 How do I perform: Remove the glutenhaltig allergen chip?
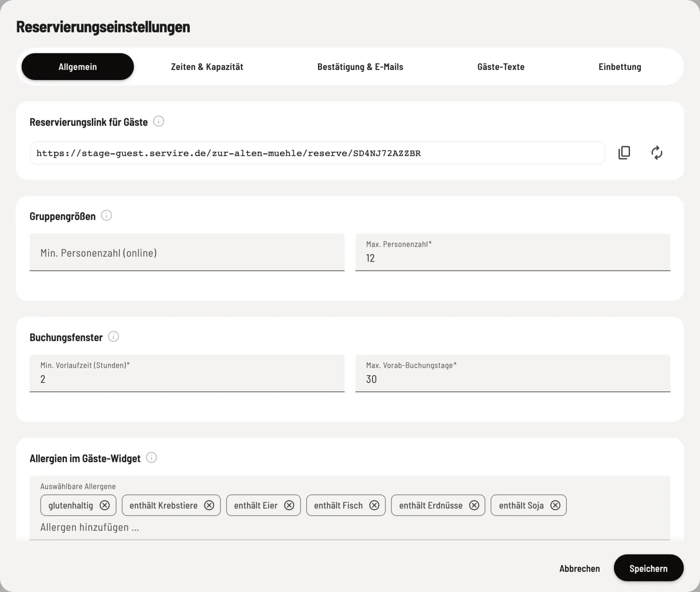[x=105, y=505]
